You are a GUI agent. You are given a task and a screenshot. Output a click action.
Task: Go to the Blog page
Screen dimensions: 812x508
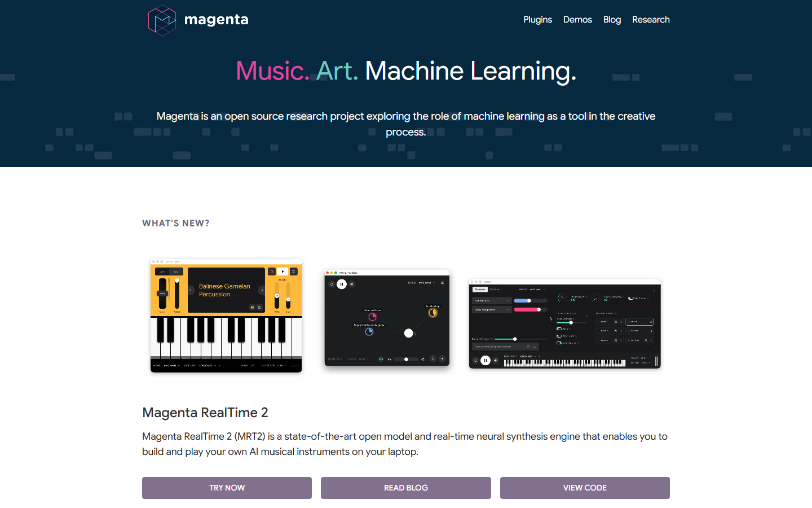coord(612,19)
